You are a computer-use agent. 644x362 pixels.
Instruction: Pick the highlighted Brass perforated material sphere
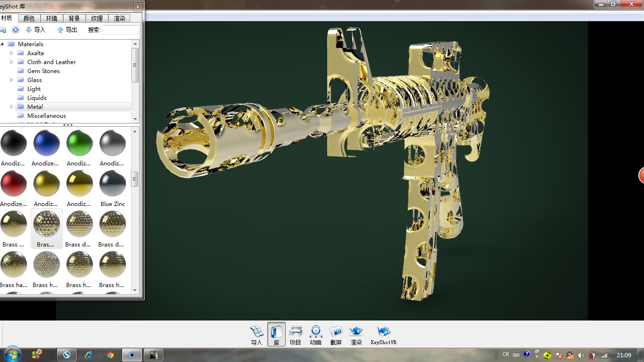coord(47,224)
